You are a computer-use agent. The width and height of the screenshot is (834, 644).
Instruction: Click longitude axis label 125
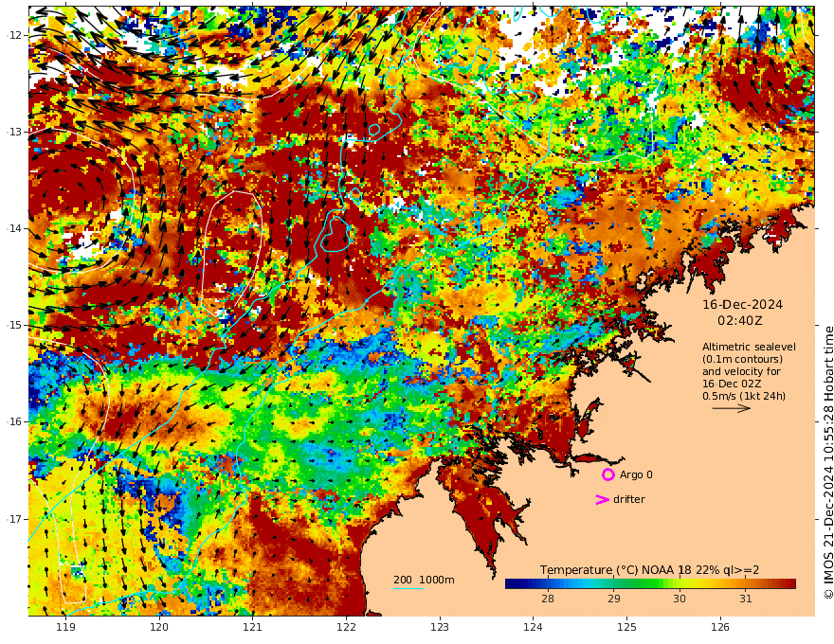[x=626, y=627]
